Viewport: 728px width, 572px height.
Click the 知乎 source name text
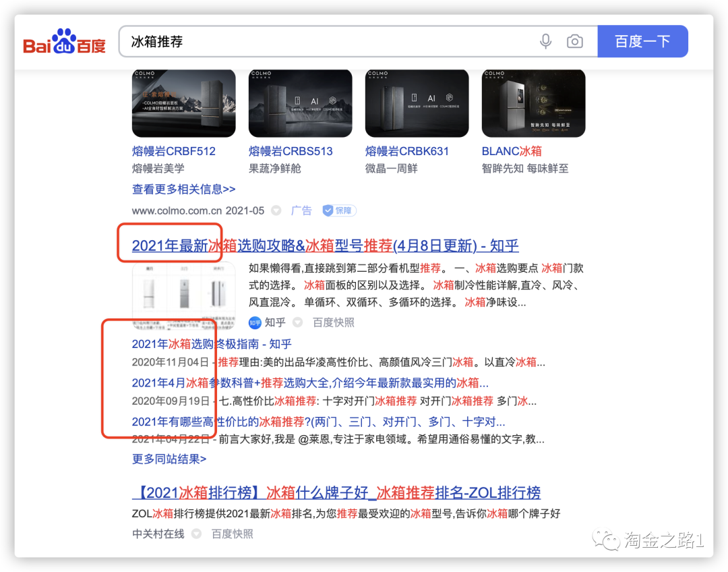point(275,322)
